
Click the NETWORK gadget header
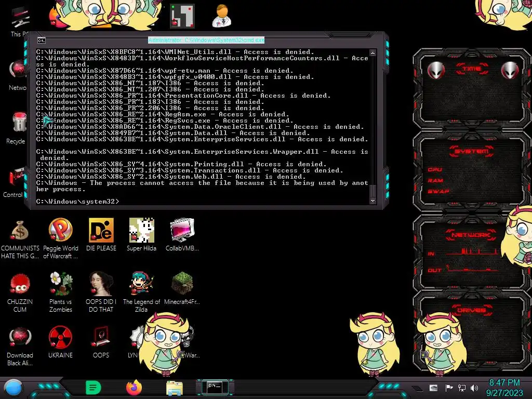pos(471,234)
